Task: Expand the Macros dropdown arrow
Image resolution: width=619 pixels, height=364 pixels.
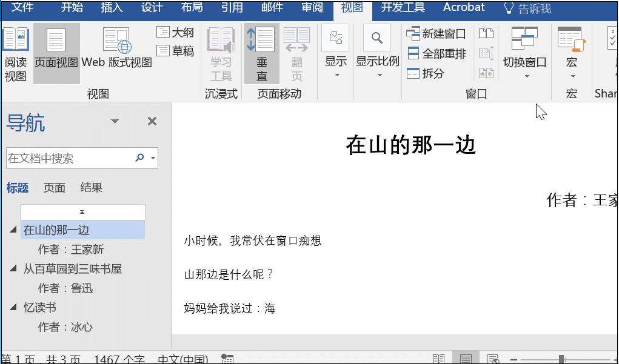Action: coord(572,76)
